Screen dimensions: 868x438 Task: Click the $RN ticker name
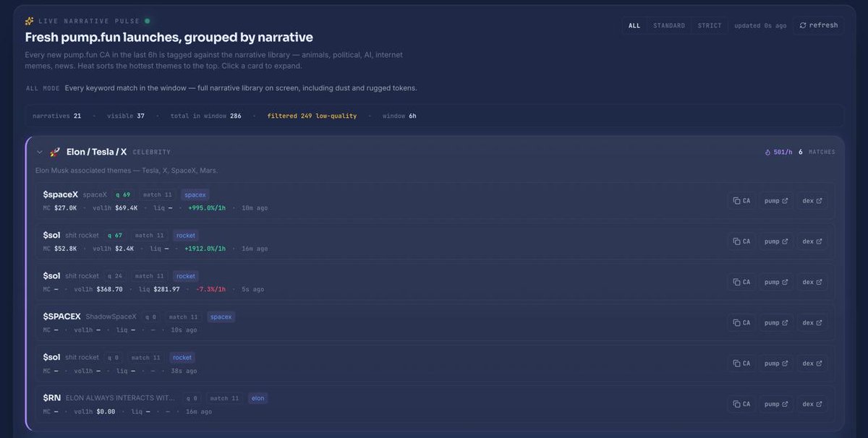coord(52,398)
